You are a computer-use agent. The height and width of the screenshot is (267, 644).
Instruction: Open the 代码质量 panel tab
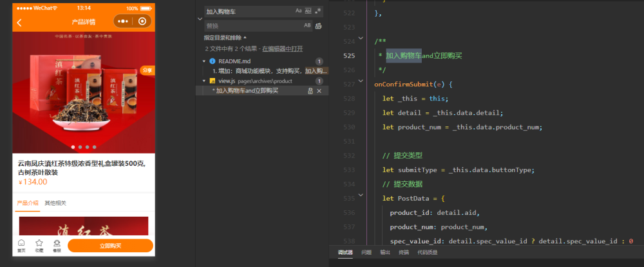(428, 252)
